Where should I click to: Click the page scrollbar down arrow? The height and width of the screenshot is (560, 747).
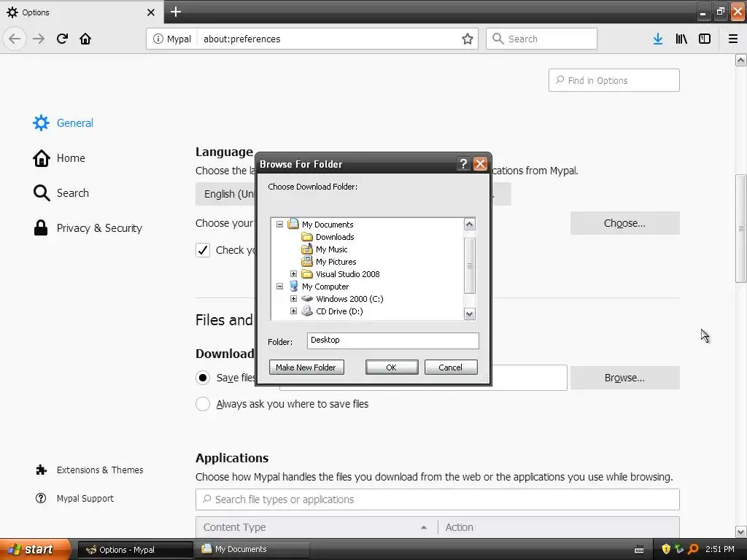point(740,532)
